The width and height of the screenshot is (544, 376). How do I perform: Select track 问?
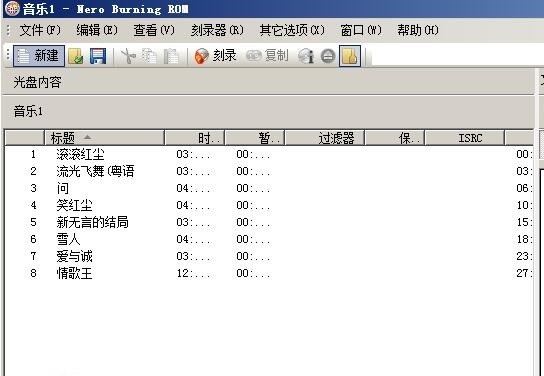[63, 188]
